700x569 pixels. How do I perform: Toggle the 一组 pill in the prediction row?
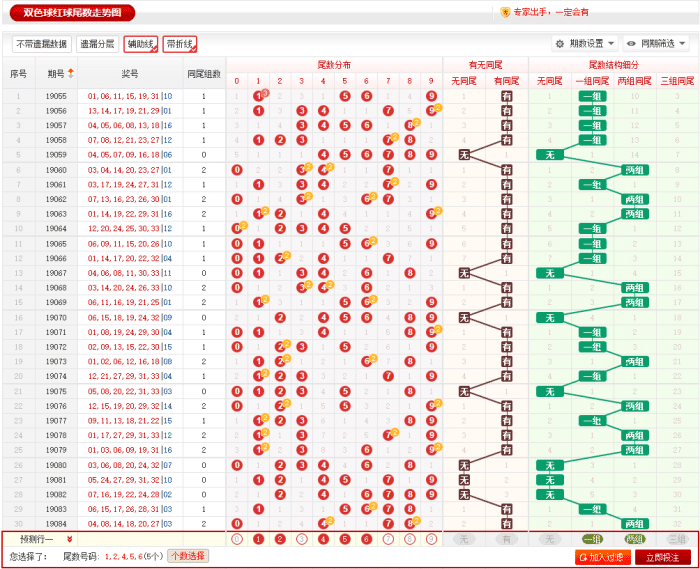pos(592,539)
